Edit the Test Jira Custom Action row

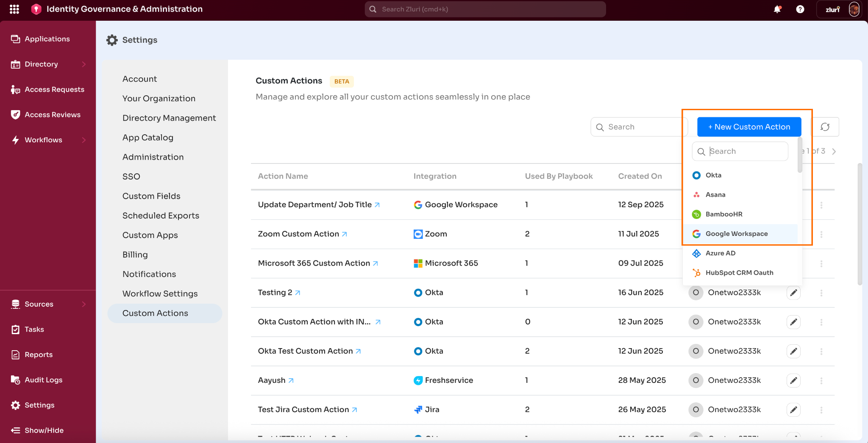click(793, 410)
